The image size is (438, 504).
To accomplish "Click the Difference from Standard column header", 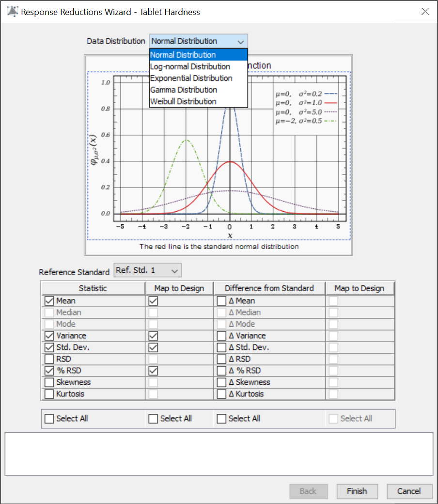I will 269,288.
